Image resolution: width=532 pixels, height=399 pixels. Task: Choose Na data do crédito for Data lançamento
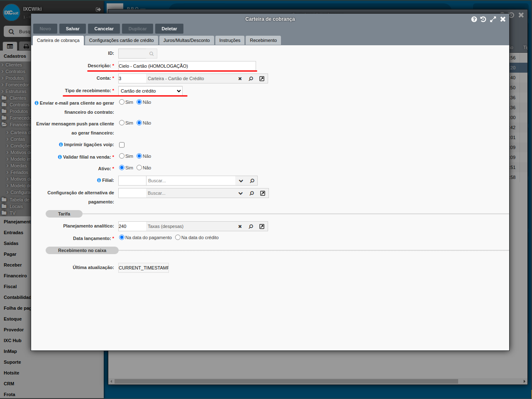click(178, 237)
